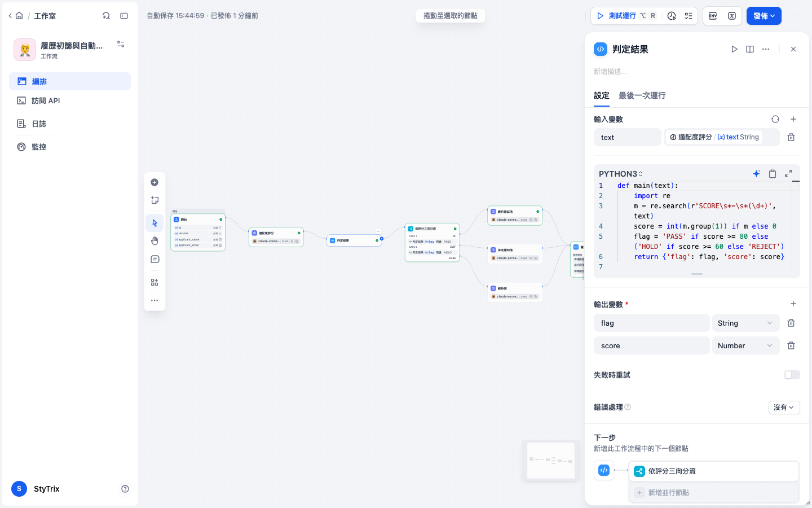Select the 適配度評分 node on canvas
The height and width of the screenshot is (508, 812).
(x=276, y=237)
